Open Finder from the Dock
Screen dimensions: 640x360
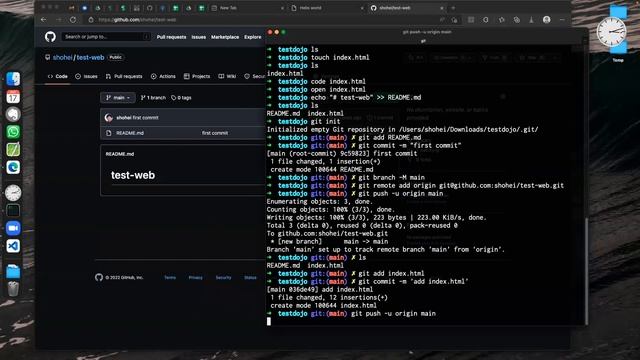pos(13,79)
